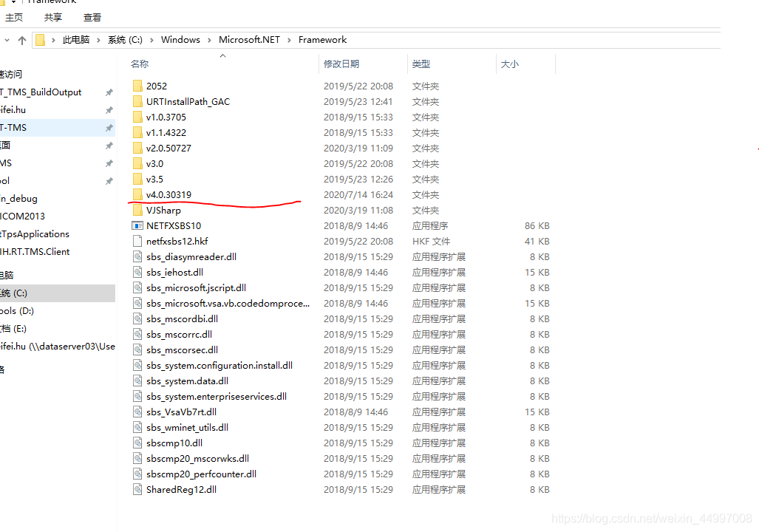Select NETFXSBS10 application icon
The width and height of the screenshot is (759, 532).
pyautogui.click(x=137, y=225)
